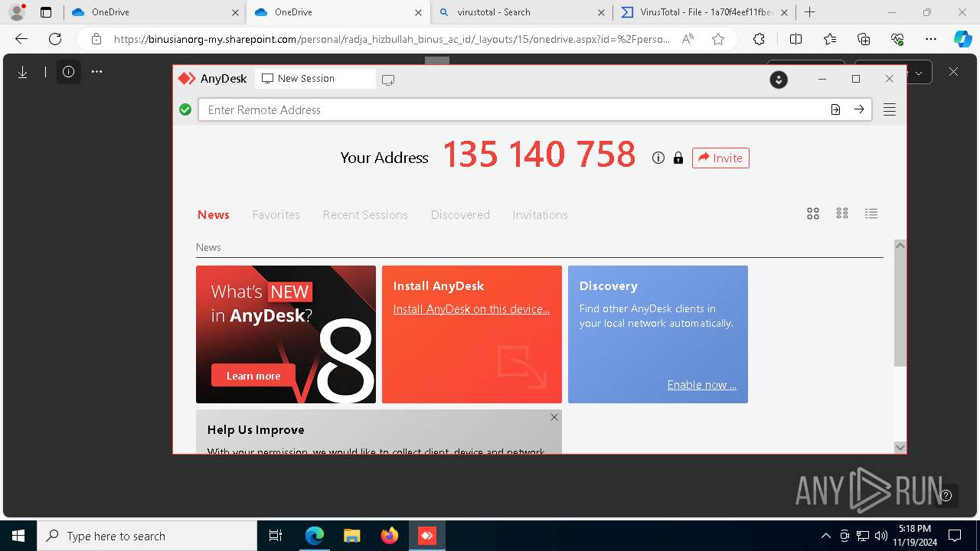
Task: Open the file transfer icon in address bar
Action: 835,109
